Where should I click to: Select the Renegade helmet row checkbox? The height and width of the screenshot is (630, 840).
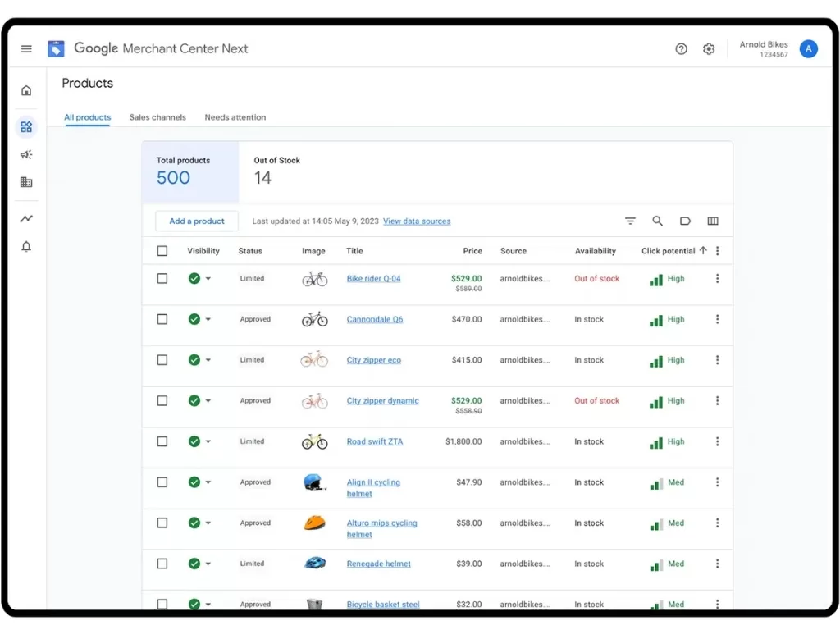click(162, 564)
